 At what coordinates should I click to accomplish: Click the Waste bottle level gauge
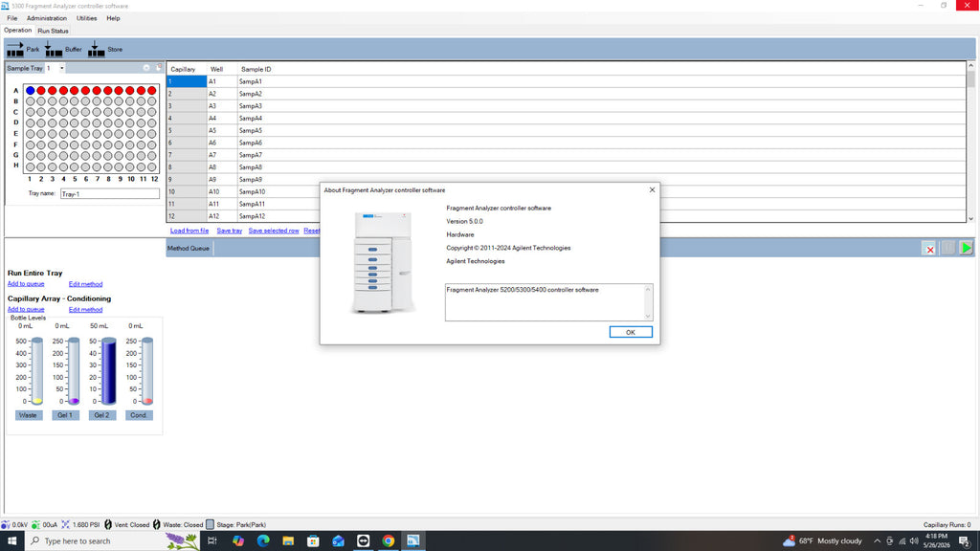click(x=37, y=371)
